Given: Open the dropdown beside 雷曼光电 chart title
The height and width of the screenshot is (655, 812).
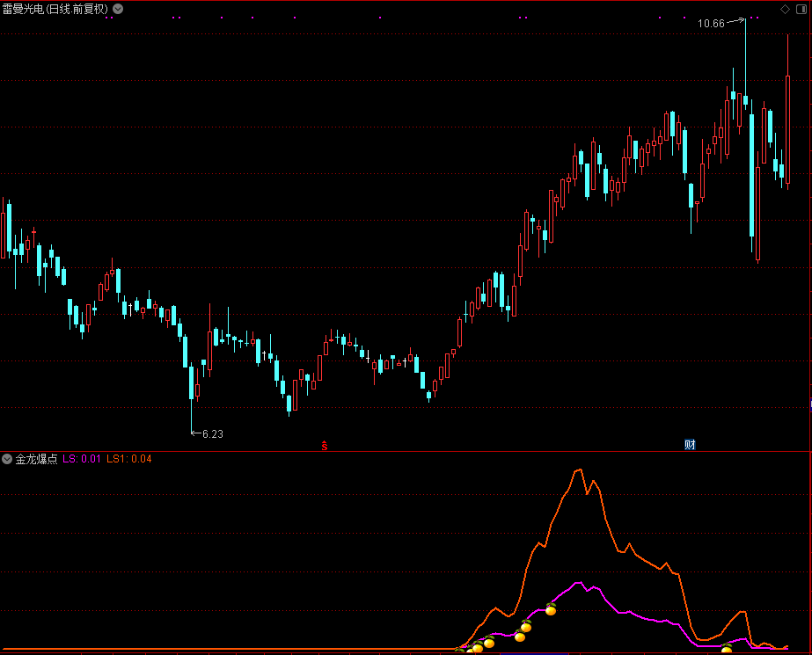Looking at the screenshot, I should (x=119, y=9).
